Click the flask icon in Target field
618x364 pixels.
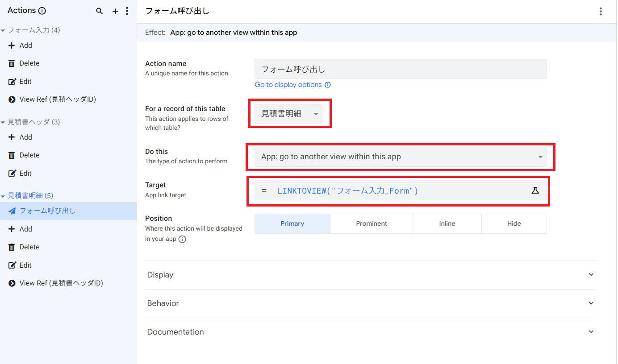pyautogui.click(x=535, y=190)
